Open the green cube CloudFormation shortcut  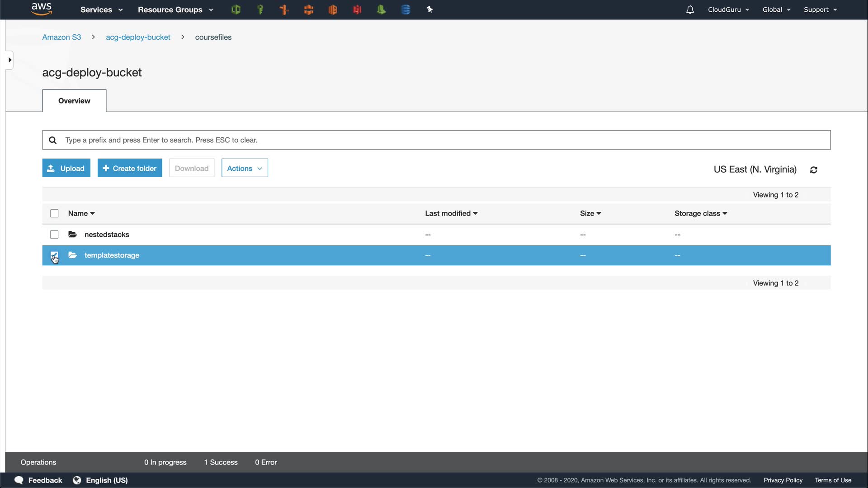(x=236, y=9)
